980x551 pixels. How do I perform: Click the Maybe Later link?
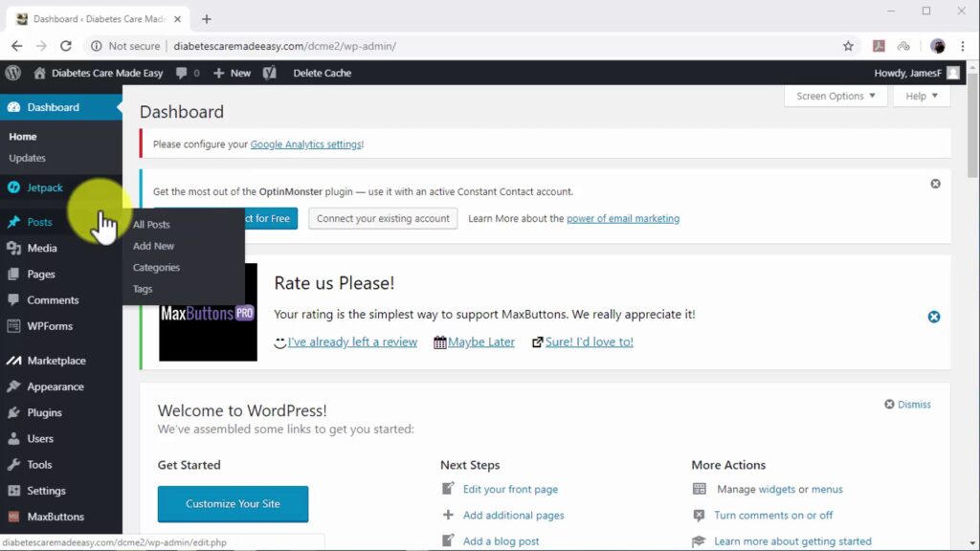tap(481, 342)
